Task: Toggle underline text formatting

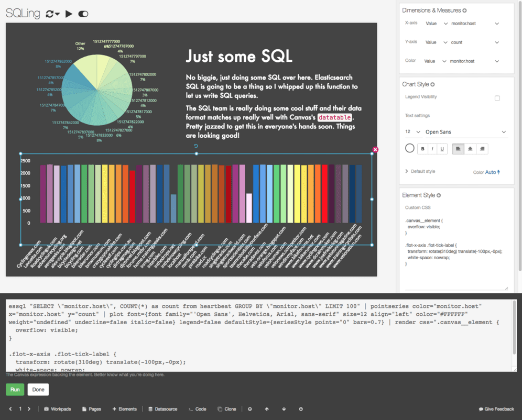Action: (x=442, y=149)
